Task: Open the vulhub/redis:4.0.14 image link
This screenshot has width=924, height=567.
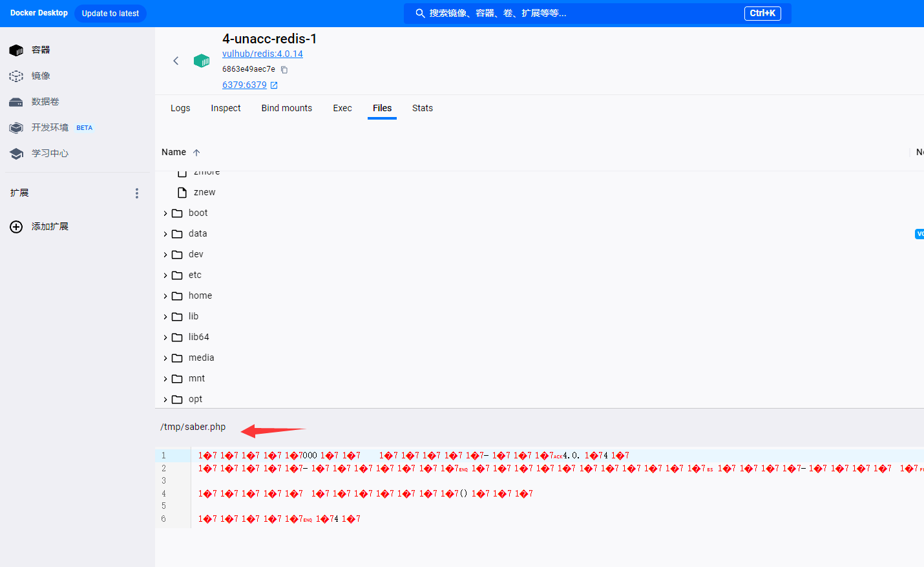Action: [262, 54]
